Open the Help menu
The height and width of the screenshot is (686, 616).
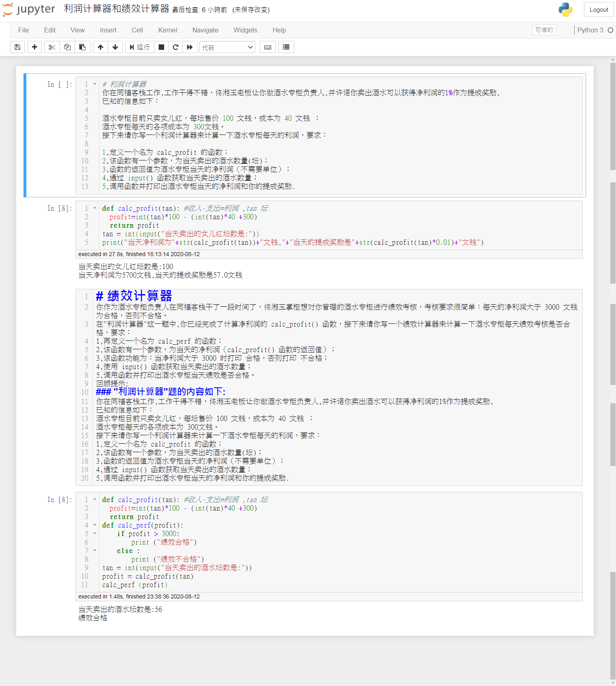[x=279, y=30]
